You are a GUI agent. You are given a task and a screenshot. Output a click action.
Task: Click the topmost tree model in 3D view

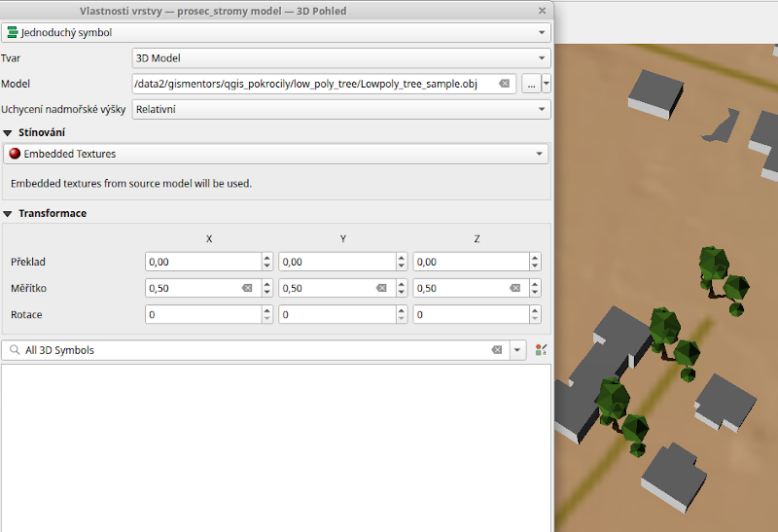point(725,280)
